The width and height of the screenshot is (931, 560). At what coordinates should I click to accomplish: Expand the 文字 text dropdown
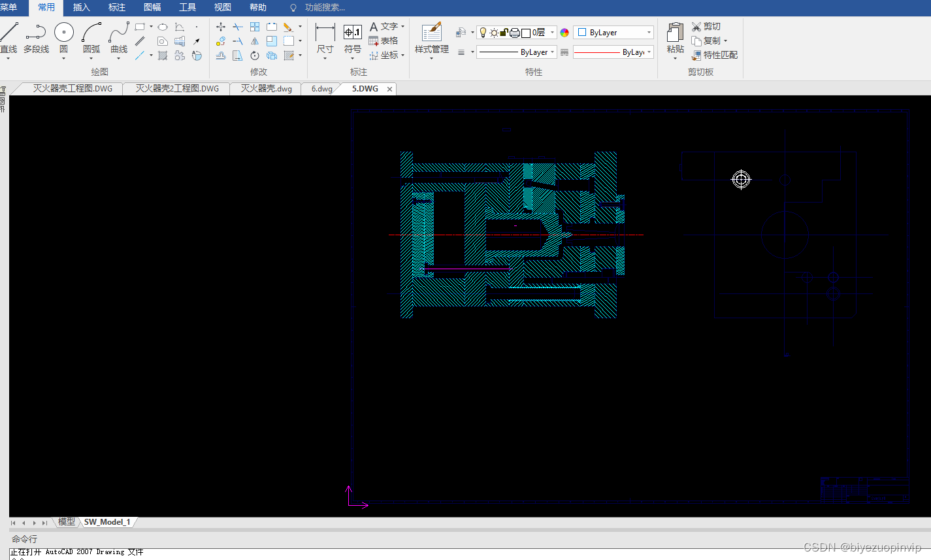[402, 27]
